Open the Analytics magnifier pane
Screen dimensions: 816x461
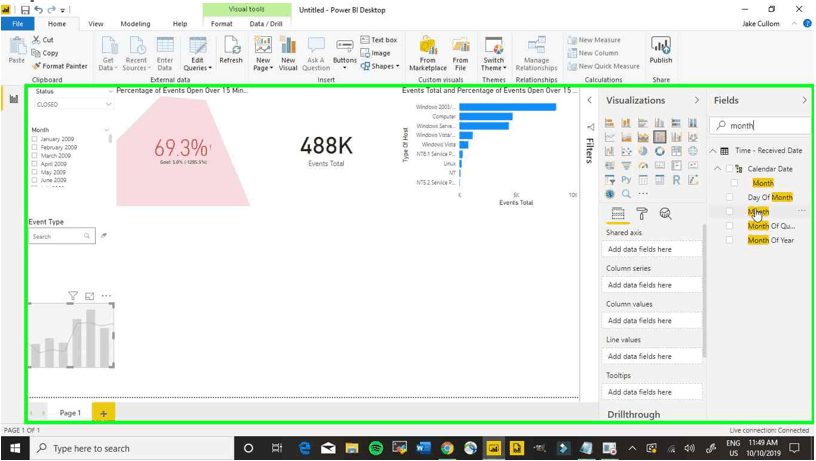point(665,213)
